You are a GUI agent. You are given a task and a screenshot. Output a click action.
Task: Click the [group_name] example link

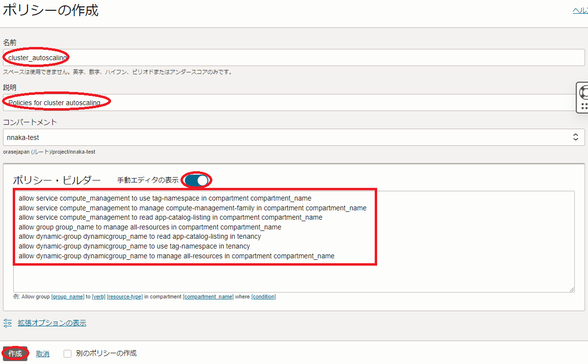[68, 297]
